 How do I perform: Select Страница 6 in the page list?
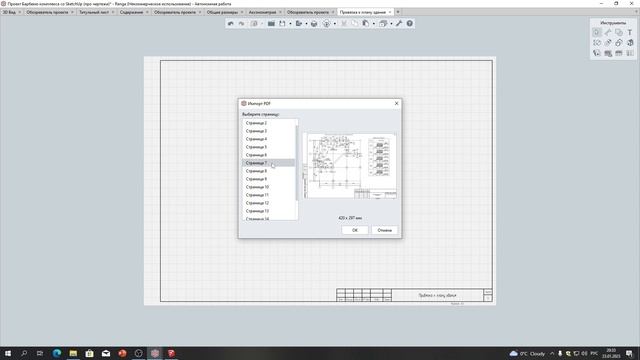[269, 155]
